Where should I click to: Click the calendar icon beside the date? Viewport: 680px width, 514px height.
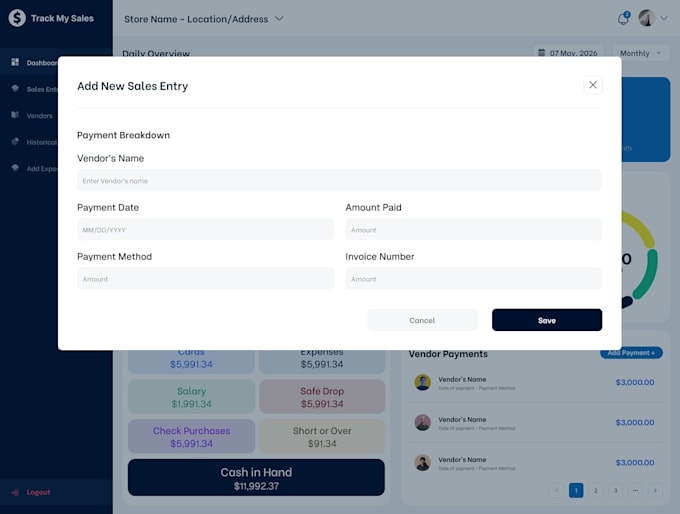tap(541, 52)
